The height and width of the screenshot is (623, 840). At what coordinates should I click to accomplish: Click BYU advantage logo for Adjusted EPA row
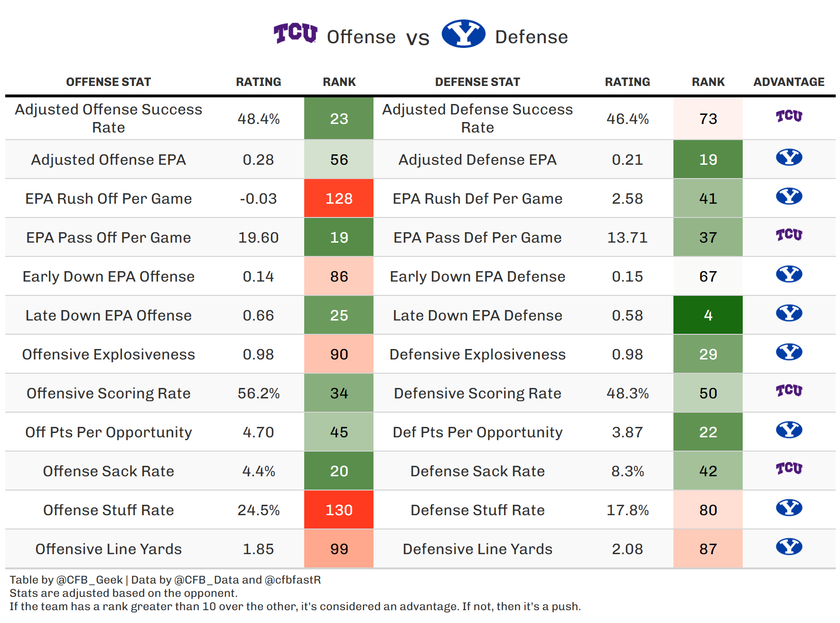point(789,157)
